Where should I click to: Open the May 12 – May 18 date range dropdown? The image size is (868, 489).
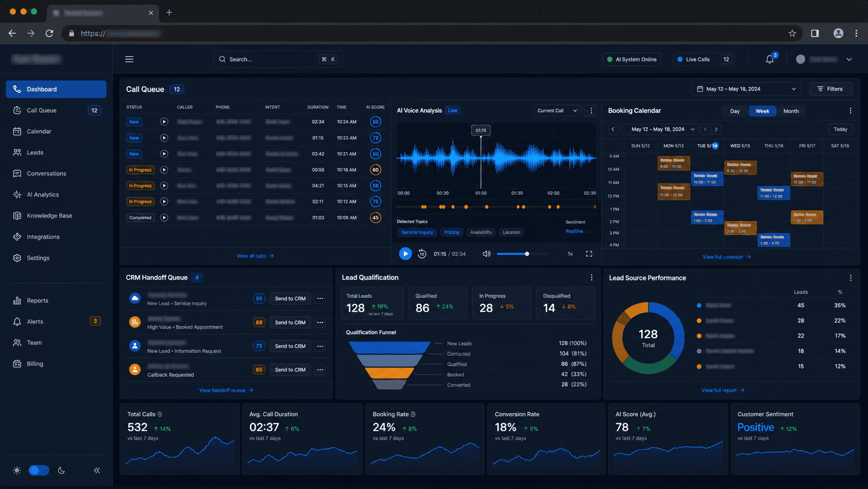tap(746, 89)
